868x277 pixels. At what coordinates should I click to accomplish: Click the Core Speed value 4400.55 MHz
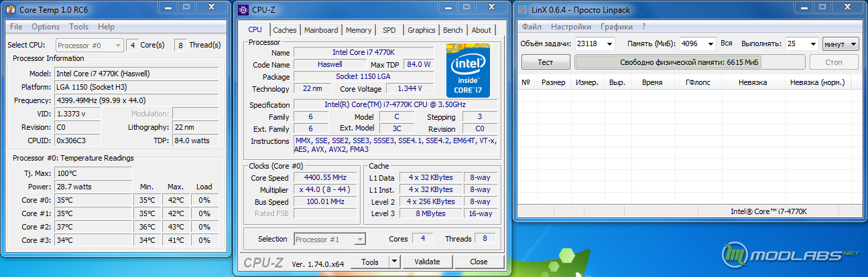coord(326,178)
